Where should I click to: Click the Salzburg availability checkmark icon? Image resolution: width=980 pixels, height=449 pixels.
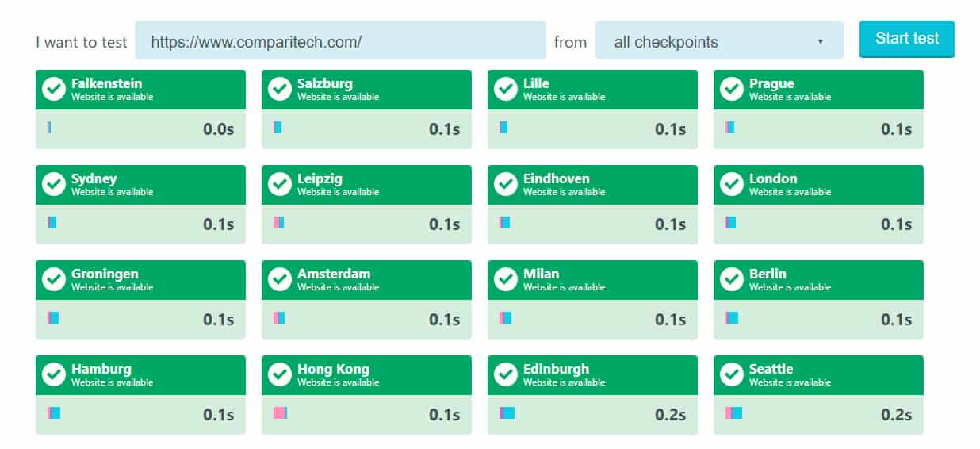click(x=279, y=89)
